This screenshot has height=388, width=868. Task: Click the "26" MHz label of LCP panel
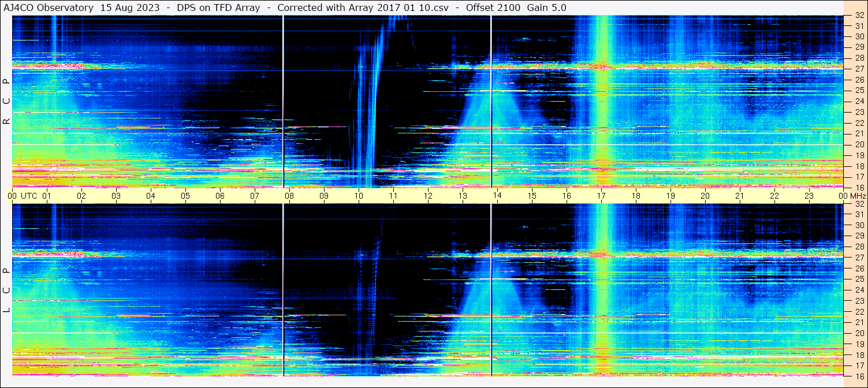(x=859, y=268)
